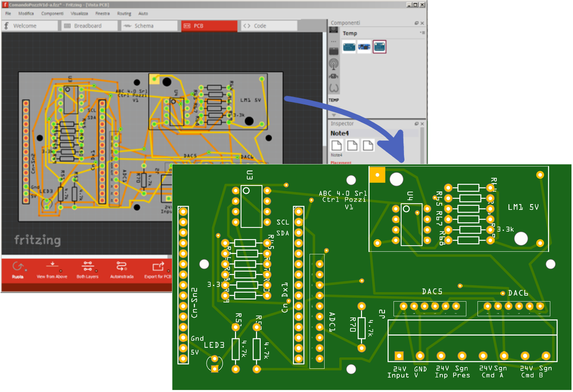This screenshot has width=573, height=392.
Task: Open the Temp bin options menu
Action: (x=422, y=32)
